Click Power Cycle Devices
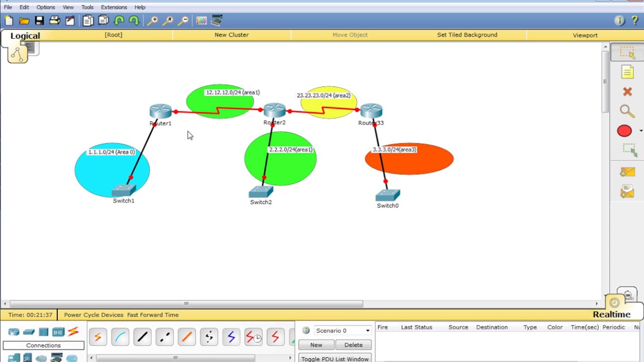 (x=94, y=315)
